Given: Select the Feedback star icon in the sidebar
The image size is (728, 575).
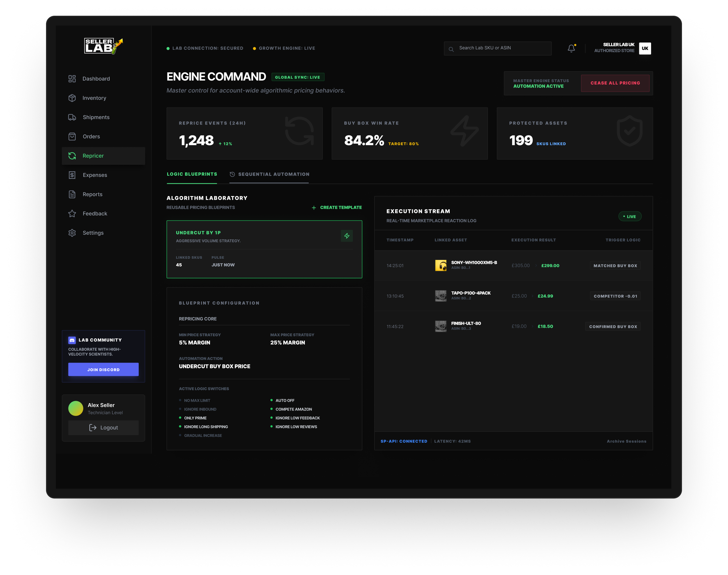Looking at the screenshot, I should click(72, 214).
